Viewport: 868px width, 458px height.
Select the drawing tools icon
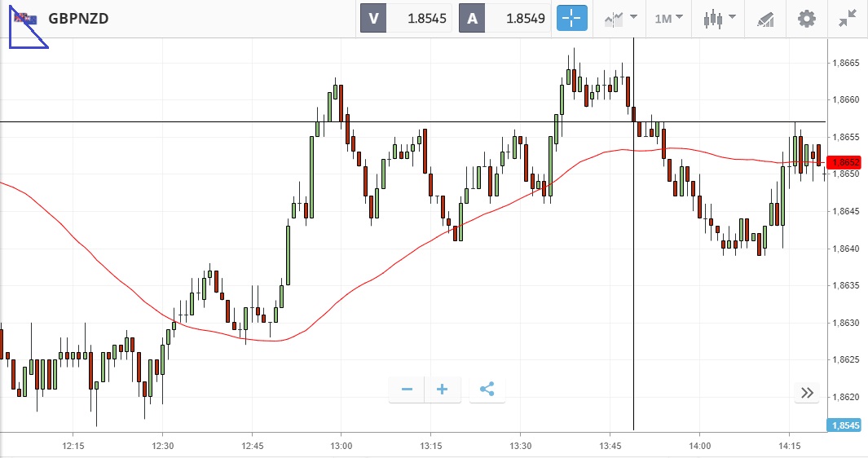[764, 18]
